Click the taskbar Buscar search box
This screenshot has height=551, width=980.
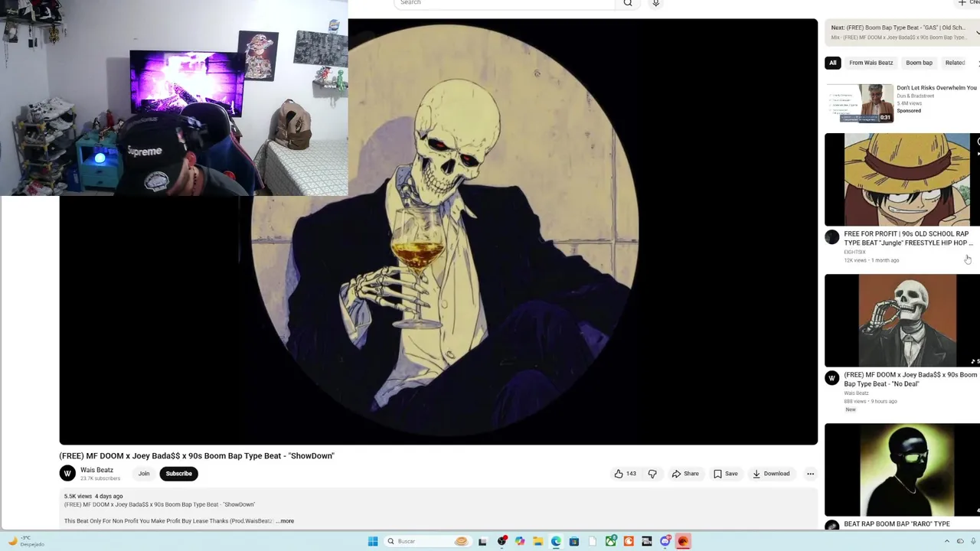pos(427,541)
